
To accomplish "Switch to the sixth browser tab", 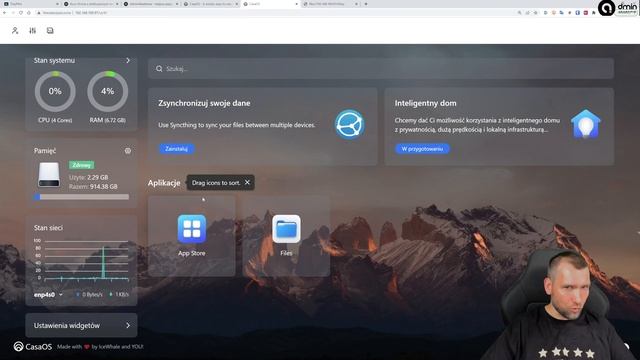I will coord(330,4).
